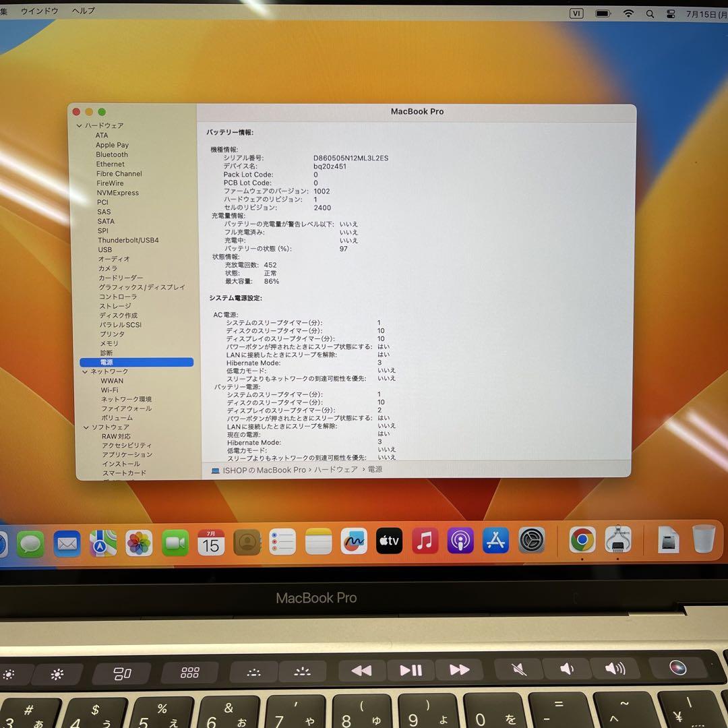This screenshot has height=728, width=728.
Task: Select インストール in the sidebar
Action: [x=121, y=464]
